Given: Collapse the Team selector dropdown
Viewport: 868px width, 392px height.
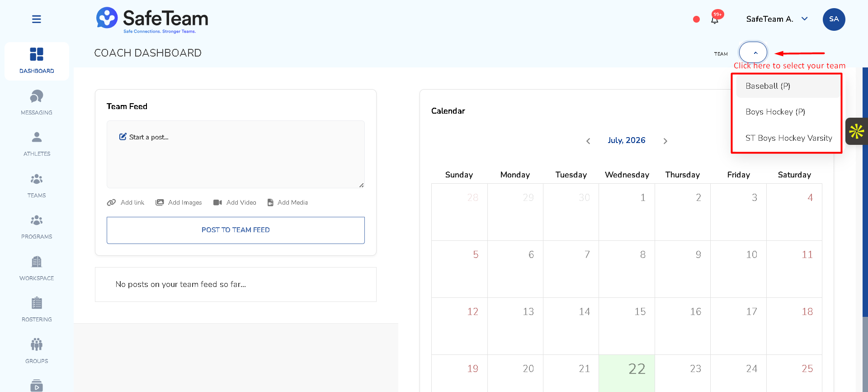Looking at the screenshot, I should (x=753, y=53).
